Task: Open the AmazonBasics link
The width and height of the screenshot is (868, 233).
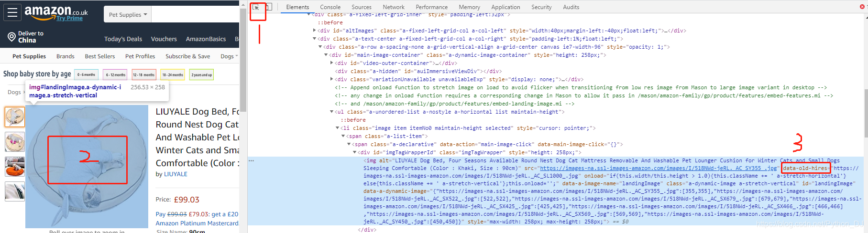Action: 206,39
